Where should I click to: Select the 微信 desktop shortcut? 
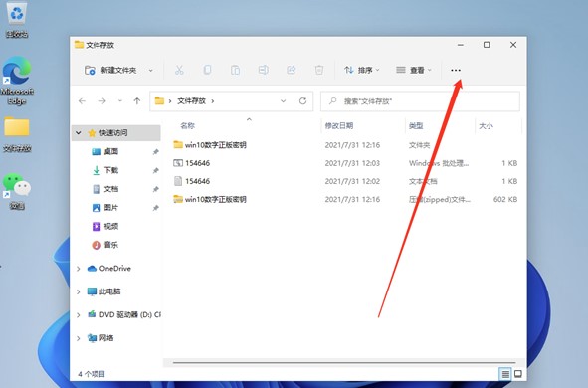click(x=17, y=191)
